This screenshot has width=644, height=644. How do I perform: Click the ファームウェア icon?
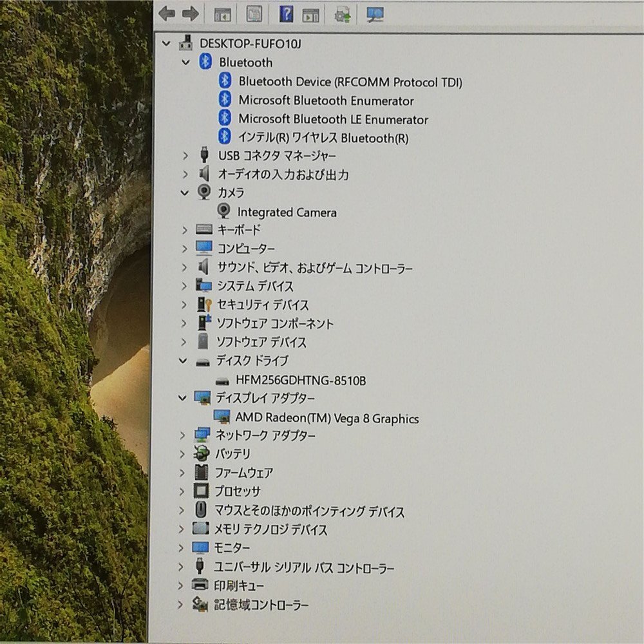[x=201, y=472]
